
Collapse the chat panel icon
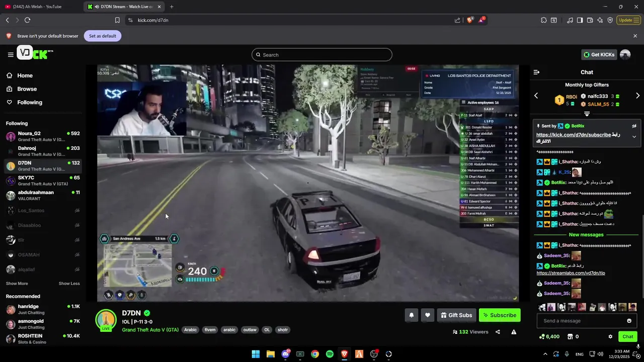tap(536, 72)
